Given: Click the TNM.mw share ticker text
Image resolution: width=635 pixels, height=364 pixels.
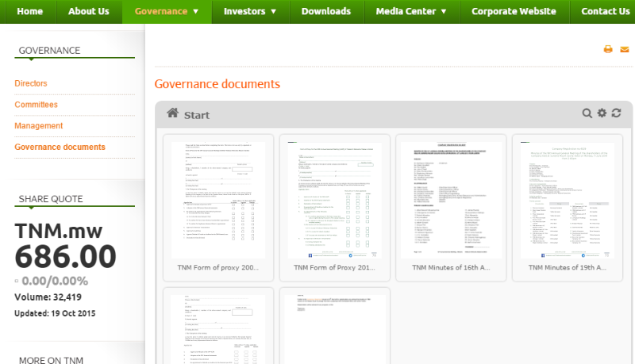Looking at the screenshot, I should click(59, 231).
